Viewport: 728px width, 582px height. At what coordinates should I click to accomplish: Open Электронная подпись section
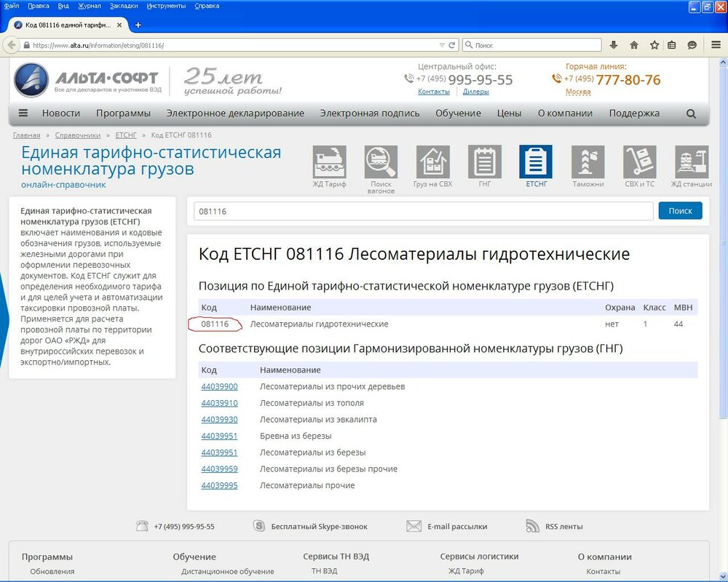pos(370,113)
